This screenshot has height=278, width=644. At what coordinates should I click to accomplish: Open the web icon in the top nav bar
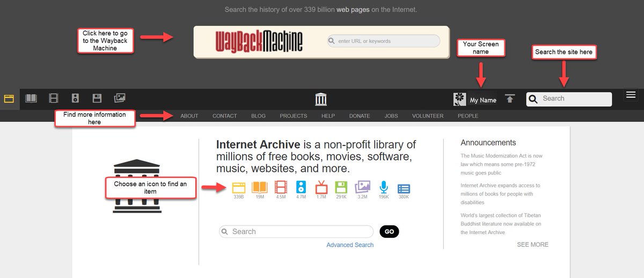9,99
